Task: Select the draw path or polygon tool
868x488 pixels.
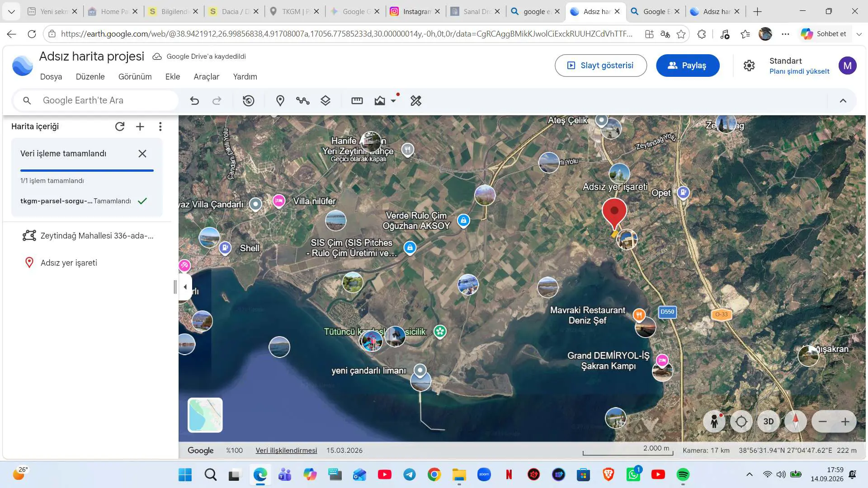Action: 303,101
